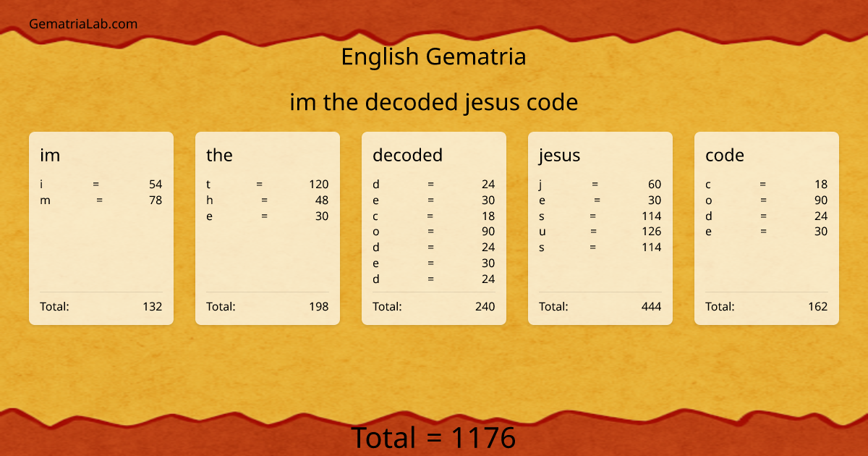Select the im card total 132
Image resolution: width=868 pixels, height=456 pixels.
click(x=153, y=306)
